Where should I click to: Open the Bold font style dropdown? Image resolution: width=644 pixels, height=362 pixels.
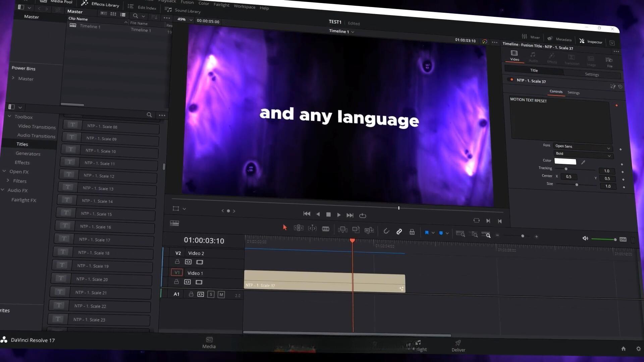583,154
